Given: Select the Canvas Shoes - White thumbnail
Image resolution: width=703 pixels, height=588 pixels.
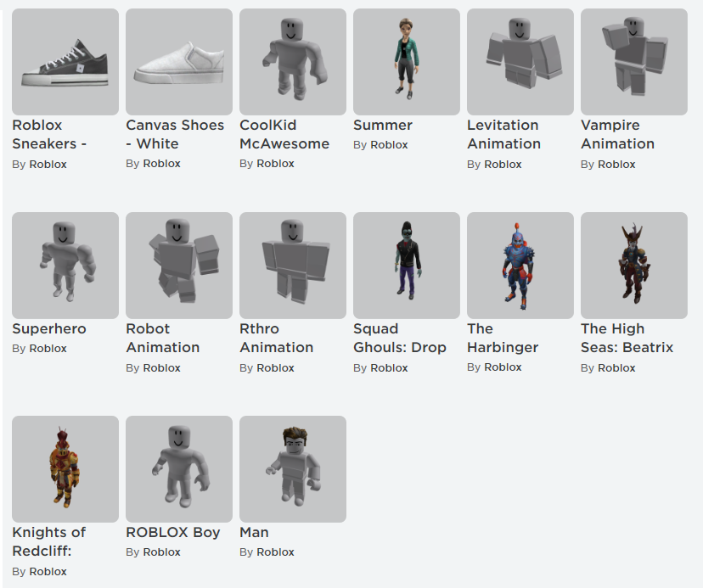Looking at the screenshot, I should [x=179, y=62].
